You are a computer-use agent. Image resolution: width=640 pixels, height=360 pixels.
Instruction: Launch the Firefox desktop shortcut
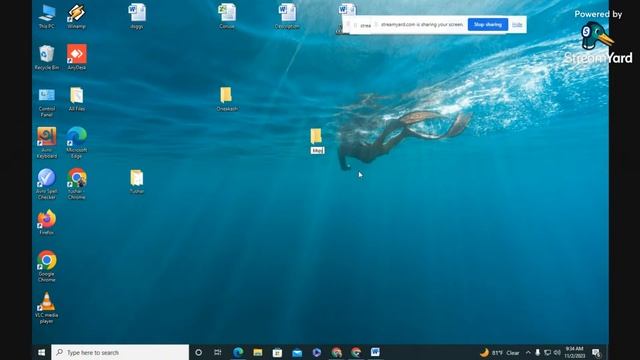point(47,222)
